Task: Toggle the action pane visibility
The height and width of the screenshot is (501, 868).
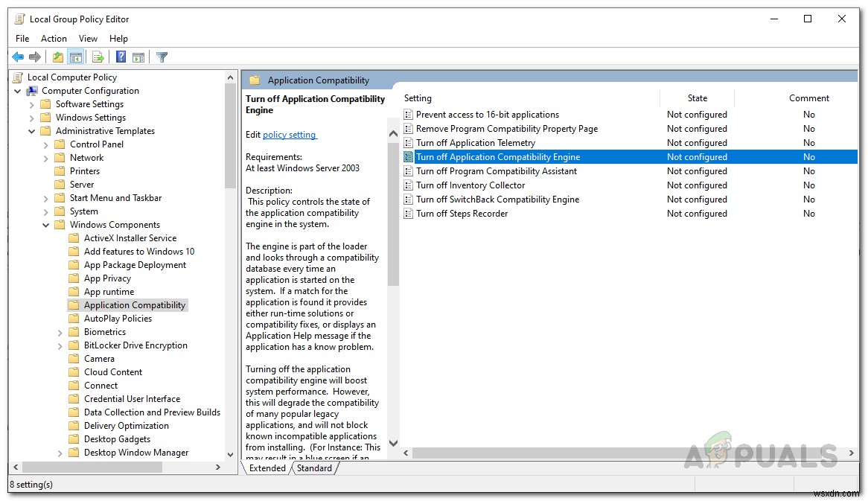Action: tap(139, 57)
